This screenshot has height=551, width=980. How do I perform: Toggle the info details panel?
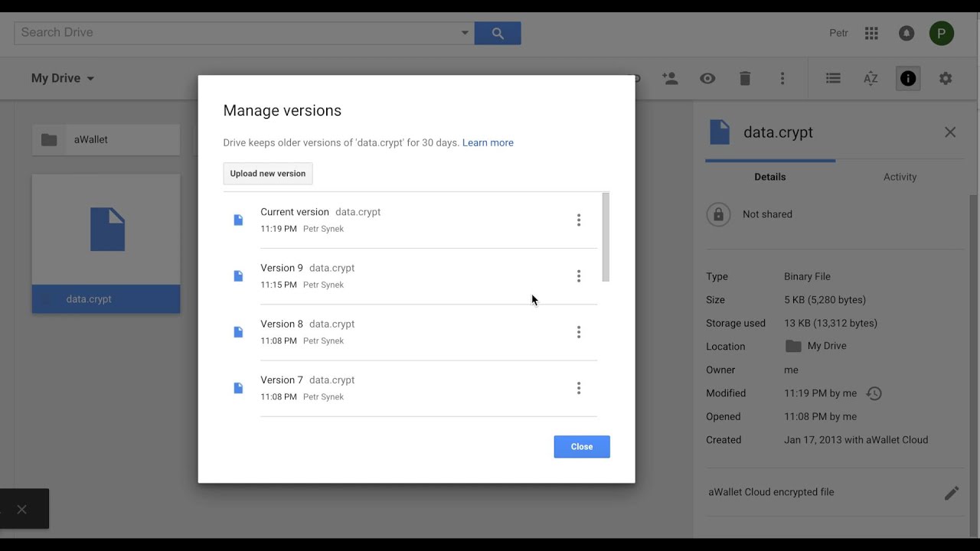[908, 78]
